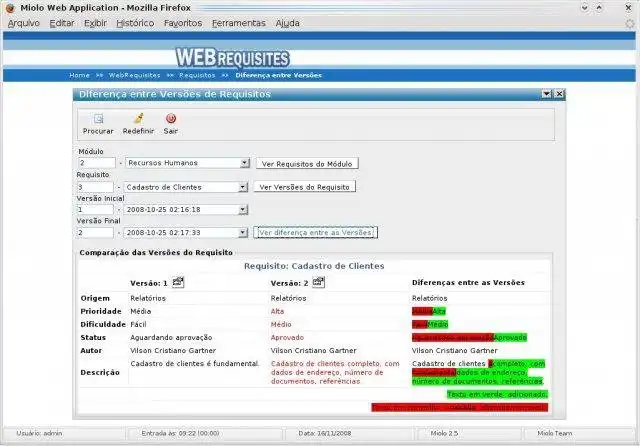Click Usuário: admin in status bar
The image size is (640, 446).
(40, 433)
